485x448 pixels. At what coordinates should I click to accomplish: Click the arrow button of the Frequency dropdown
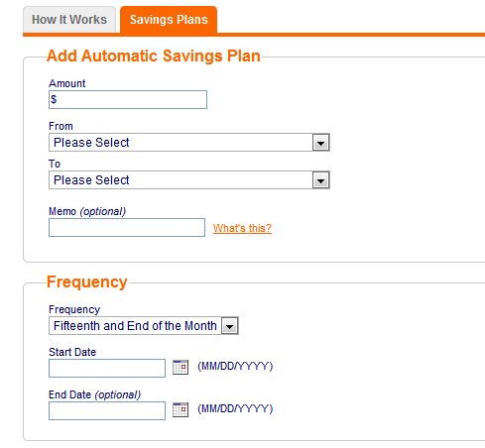[230, 326]
